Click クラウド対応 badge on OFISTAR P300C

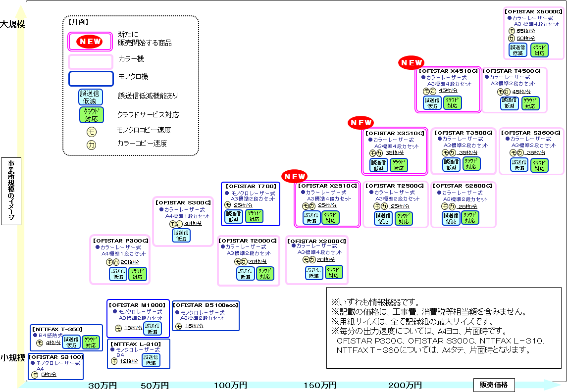(138, 274)
